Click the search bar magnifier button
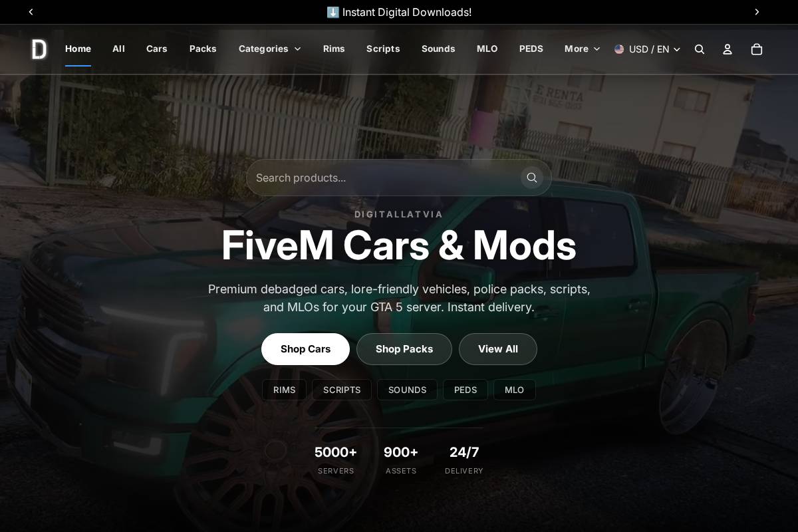 [x=532, y=178]
